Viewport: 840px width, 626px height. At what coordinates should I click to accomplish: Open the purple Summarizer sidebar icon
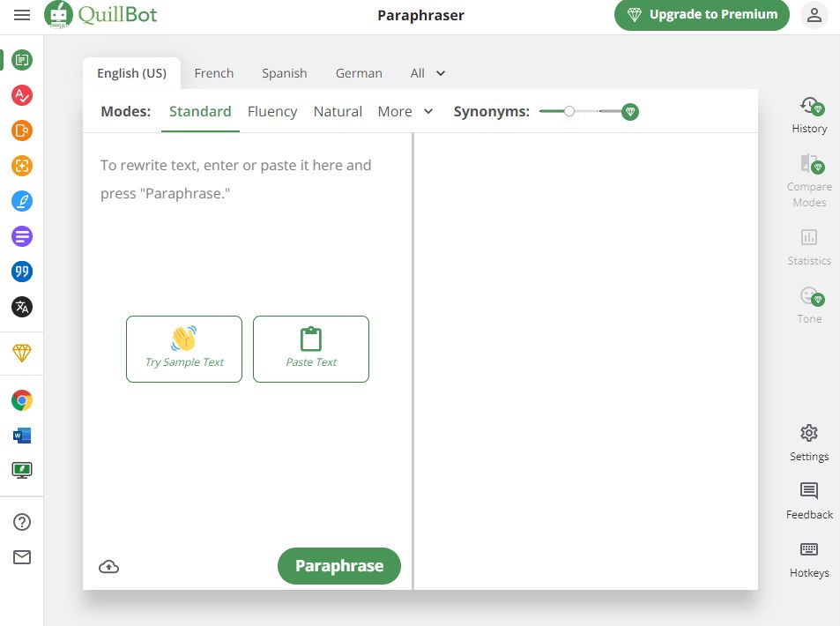click(22, 236)
